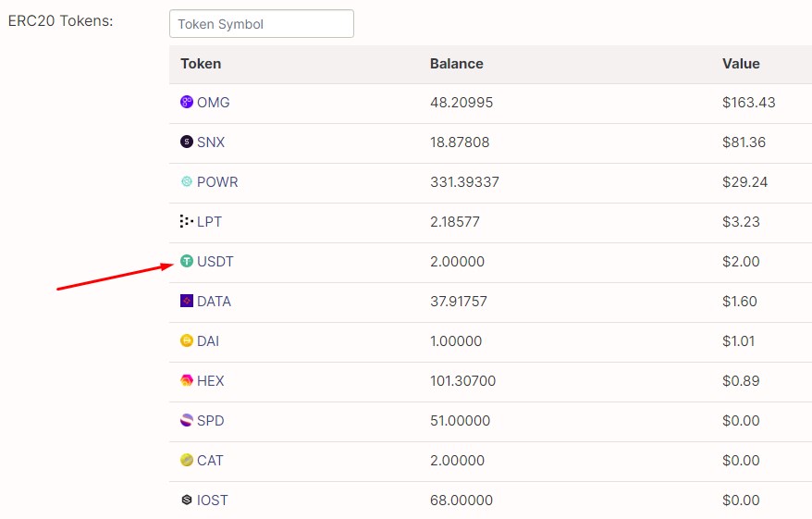Viewport: 812px width, 519px height.
Task: Select the DAI balance 1.00000
Action: pyautogui.click(x=456, y=341)
